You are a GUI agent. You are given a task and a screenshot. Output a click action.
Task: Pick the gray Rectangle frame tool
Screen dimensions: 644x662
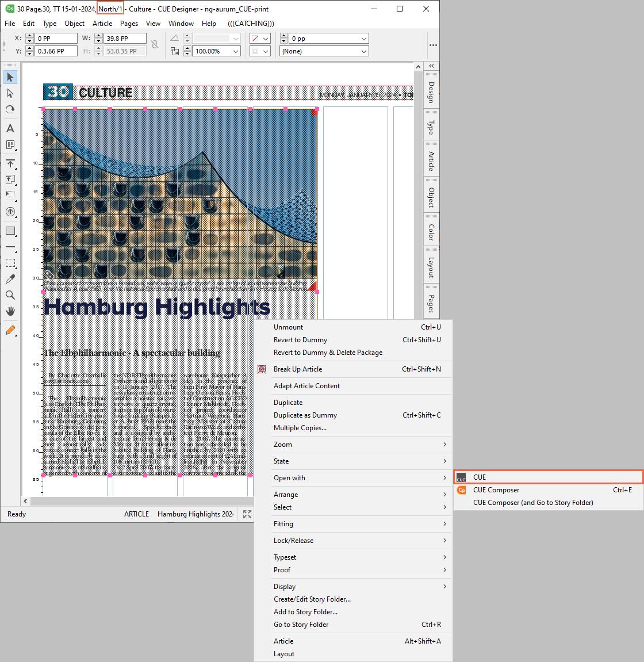[10, 231]
